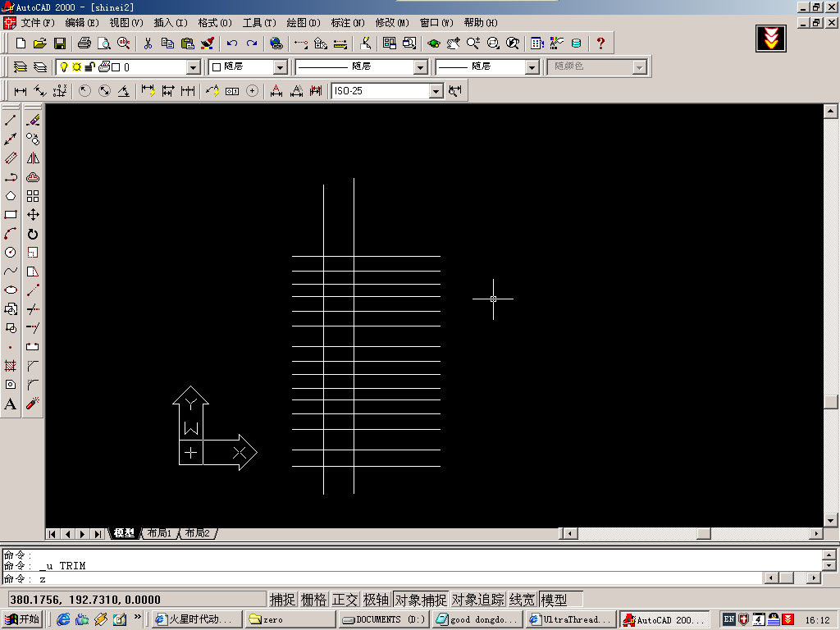This screenshot has width=840, height=630.
Task: Click the Save file icon
Action: pos(60,43)
